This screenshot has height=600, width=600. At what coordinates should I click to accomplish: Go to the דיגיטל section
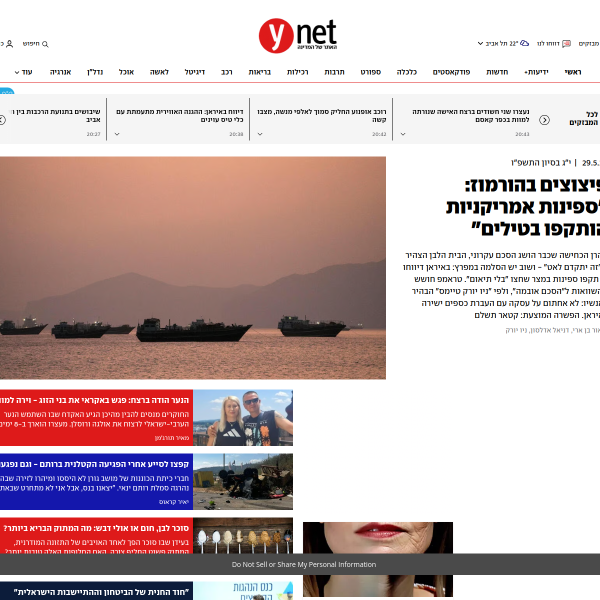pyautogui.click(x=195, y=72)
